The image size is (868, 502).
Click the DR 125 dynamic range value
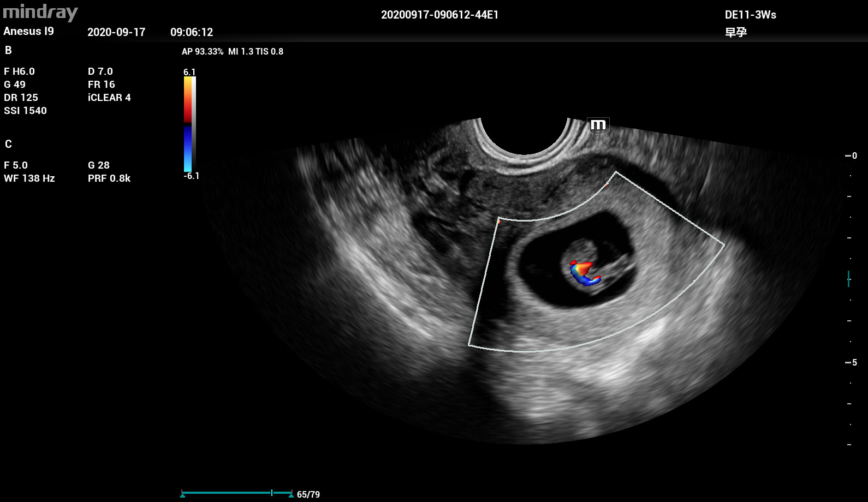(21, 98)
